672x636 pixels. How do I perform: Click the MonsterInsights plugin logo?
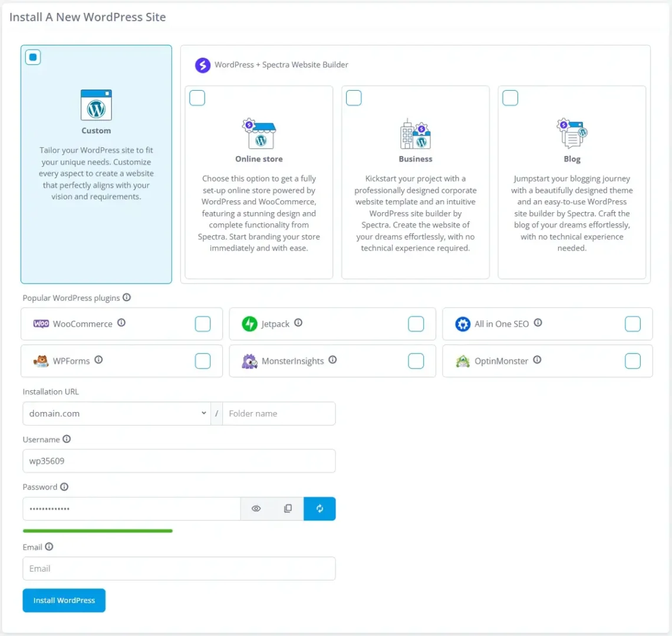click(x=249, y=361)
